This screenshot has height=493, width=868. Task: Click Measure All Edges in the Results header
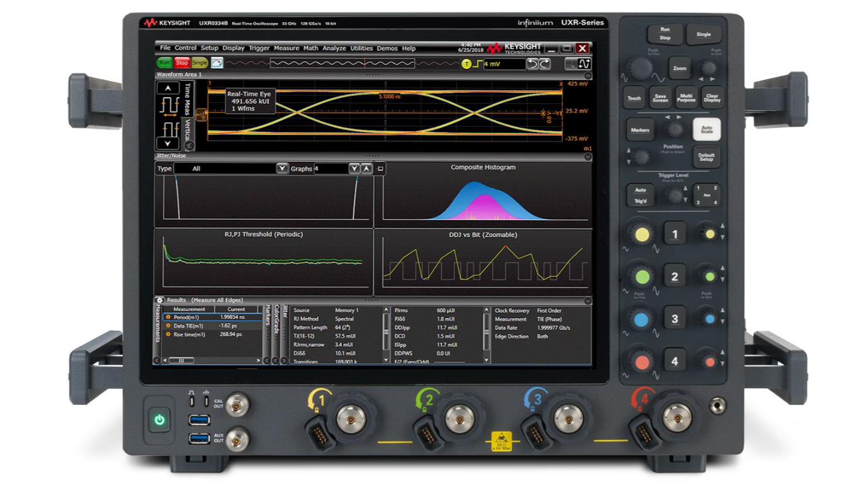(x=218, y=299)
